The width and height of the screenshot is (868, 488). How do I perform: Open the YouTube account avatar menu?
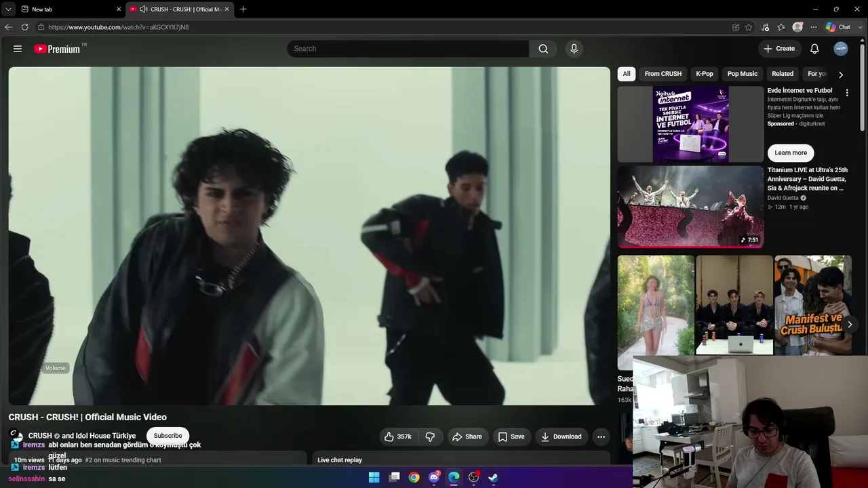[841, 49]
